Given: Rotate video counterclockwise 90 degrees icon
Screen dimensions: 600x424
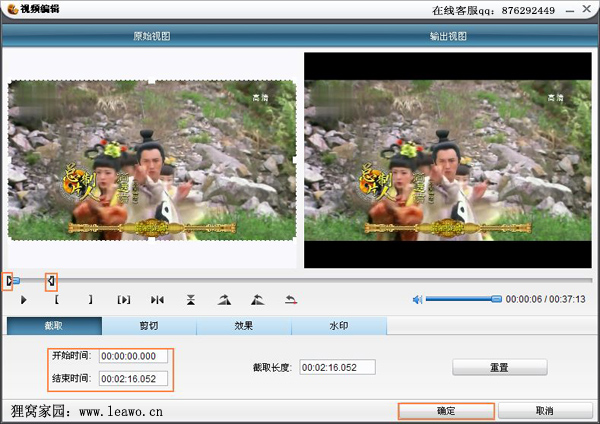Looking at the screenshot, I should pyautogui.click(x=258, y=300).
